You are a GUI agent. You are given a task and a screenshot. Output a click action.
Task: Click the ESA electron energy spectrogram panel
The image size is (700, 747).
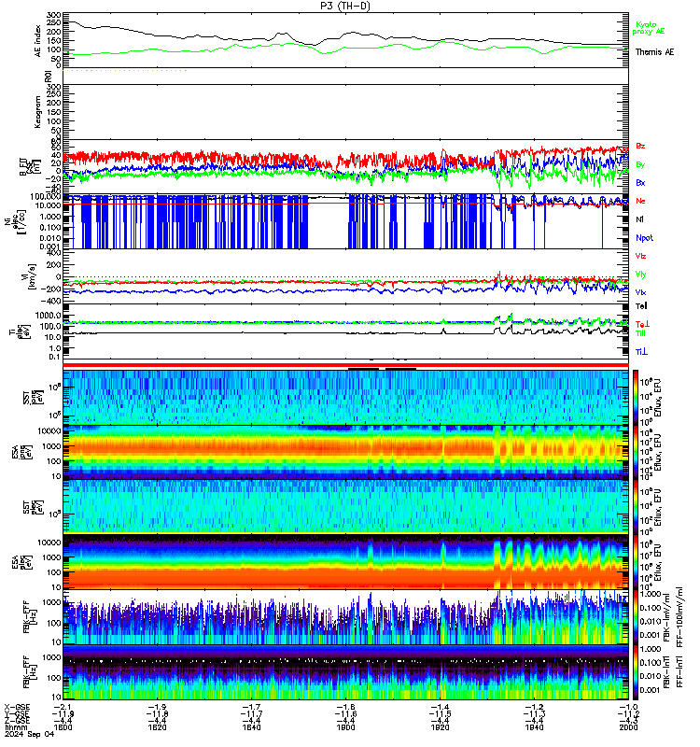345,562
